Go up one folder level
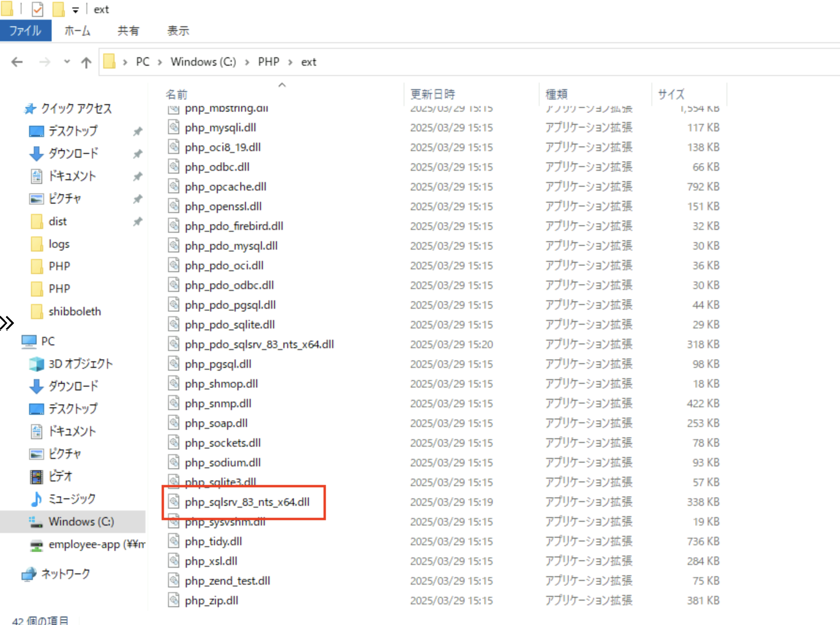The width and height of the screenshot is (840, 625). pos(86,62)
